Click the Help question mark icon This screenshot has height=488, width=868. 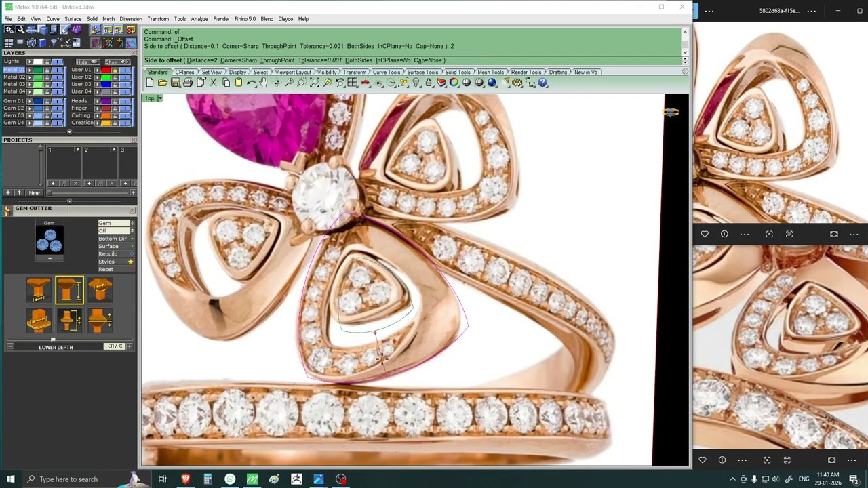click(543, 83)
